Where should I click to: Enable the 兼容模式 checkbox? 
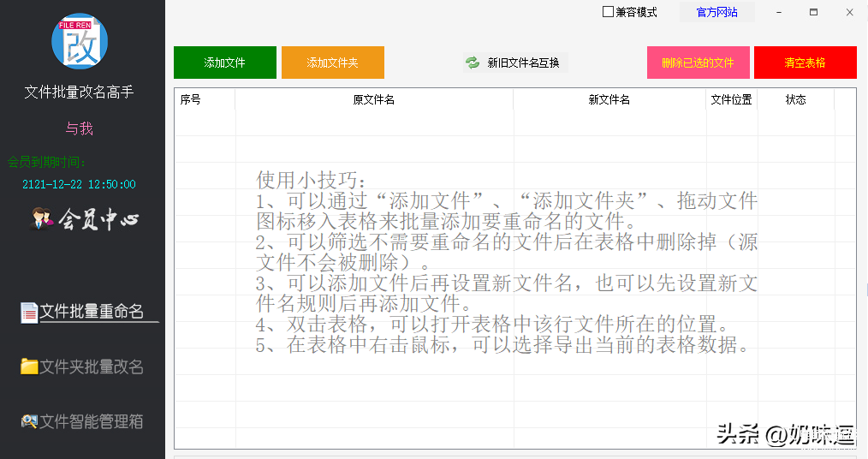608,12
